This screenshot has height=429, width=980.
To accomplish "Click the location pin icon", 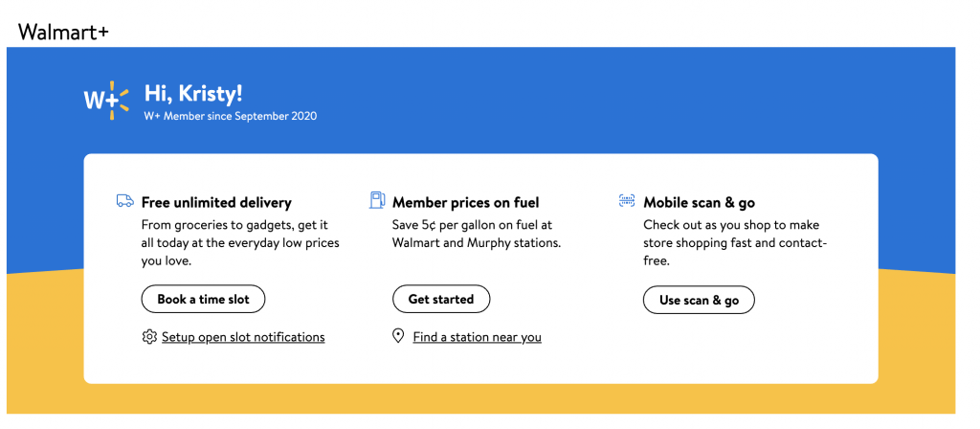I will click(x=399, y=336).
